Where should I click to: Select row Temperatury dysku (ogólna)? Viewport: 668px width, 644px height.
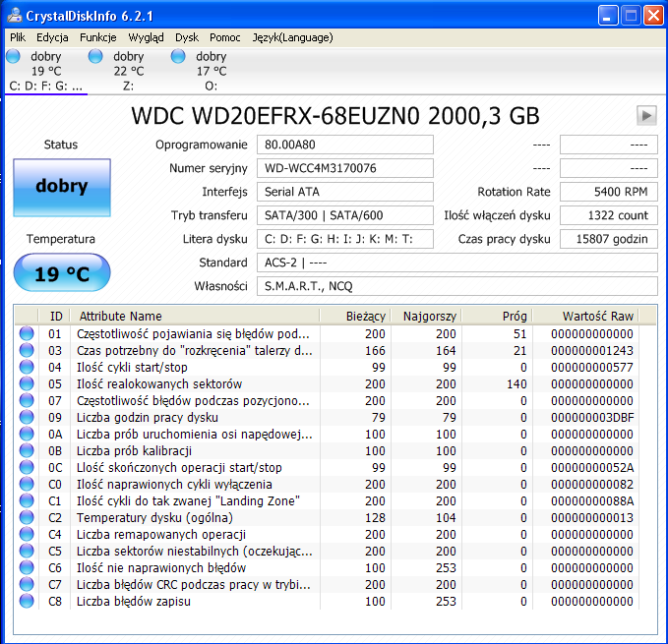click(328, 517)
